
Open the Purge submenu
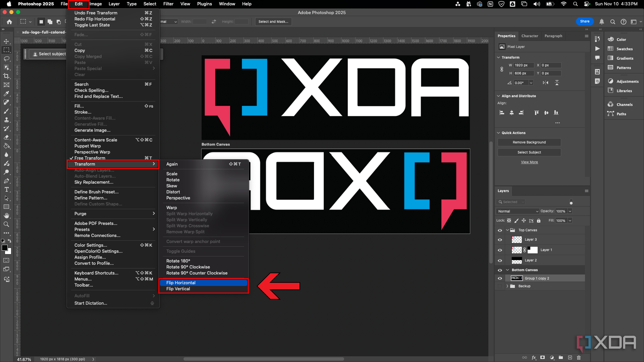[x=113, y=214]
